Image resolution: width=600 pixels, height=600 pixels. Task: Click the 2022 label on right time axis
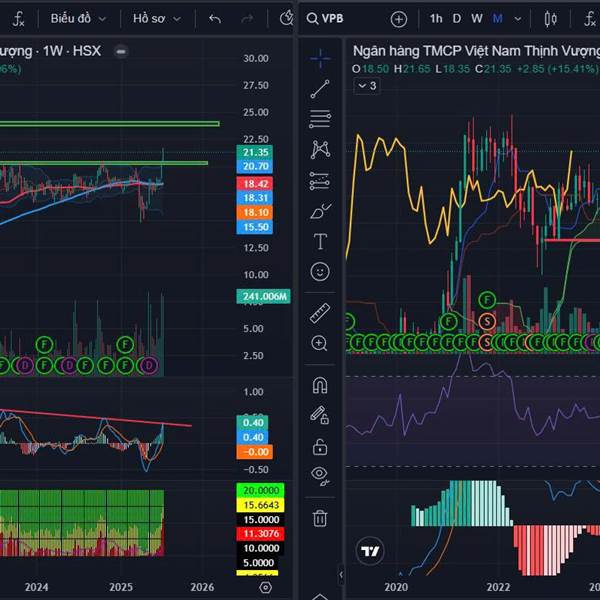pos(498,587)
